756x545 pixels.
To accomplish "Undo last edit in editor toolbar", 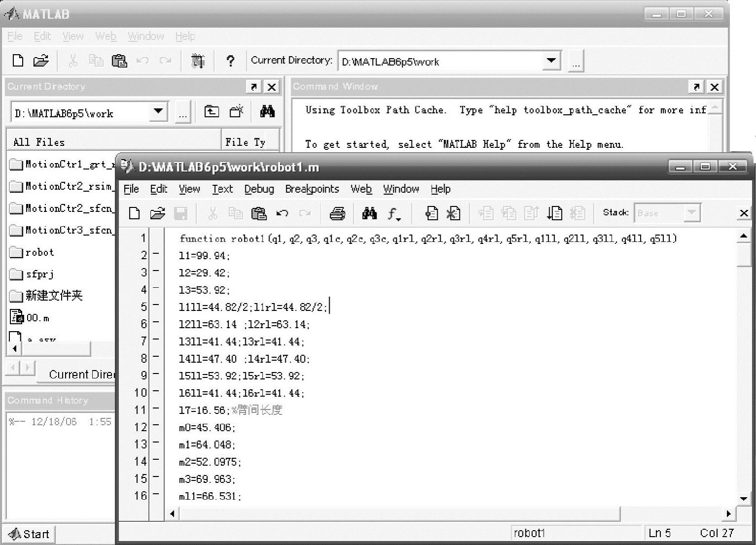I will point(282,213).
